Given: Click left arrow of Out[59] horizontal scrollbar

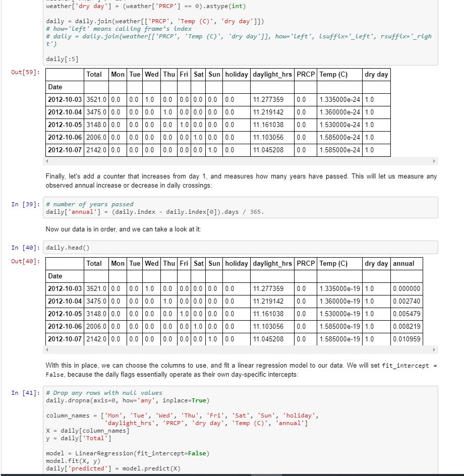Looking at the screenshot, I should click(x=47, y=161).
